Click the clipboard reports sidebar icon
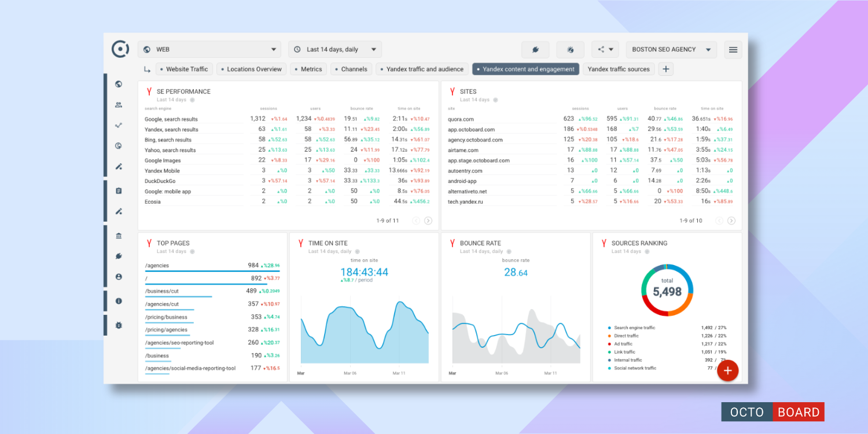868x434 pixels. [x=119, y=190]
